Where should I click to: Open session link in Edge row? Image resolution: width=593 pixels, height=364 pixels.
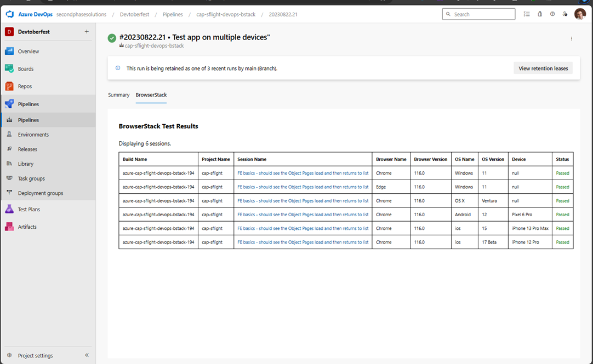(303, 187)
